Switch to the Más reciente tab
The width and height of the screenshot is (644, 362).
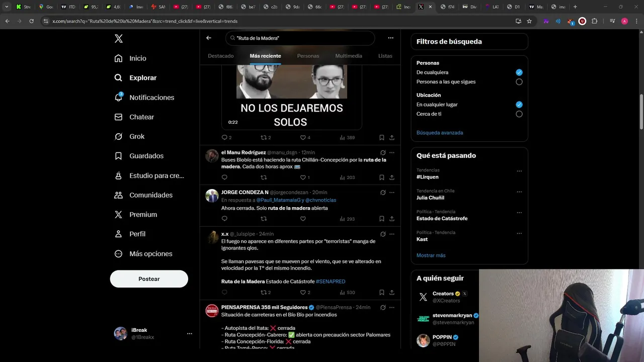(x=265, y=56)
